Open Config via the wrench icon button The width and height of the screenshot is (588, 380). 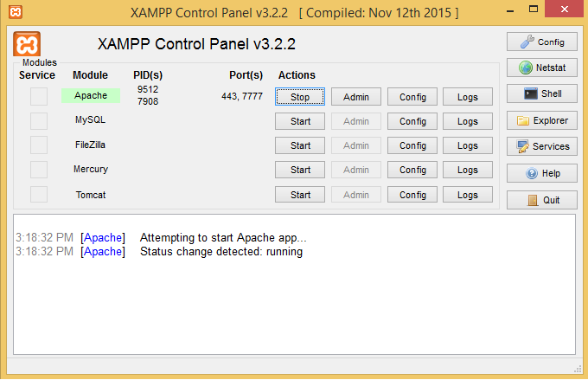coord(542,42)
